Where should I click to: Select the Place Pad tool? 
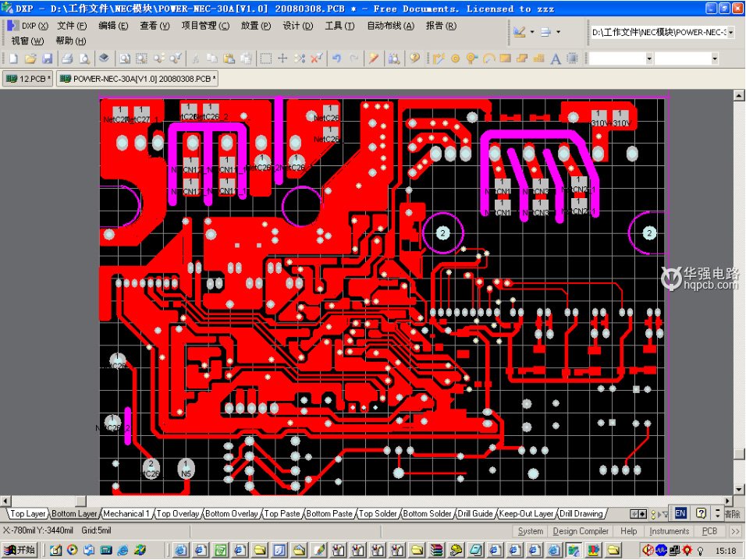pyautogui.click(x=456, y=58)
